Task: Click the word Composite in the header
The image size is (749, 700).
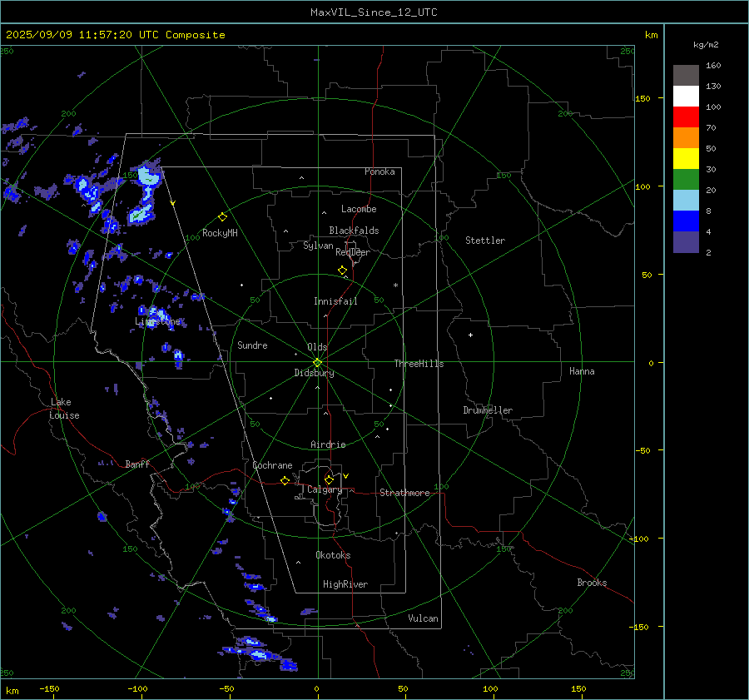Action: coord(196,35)
